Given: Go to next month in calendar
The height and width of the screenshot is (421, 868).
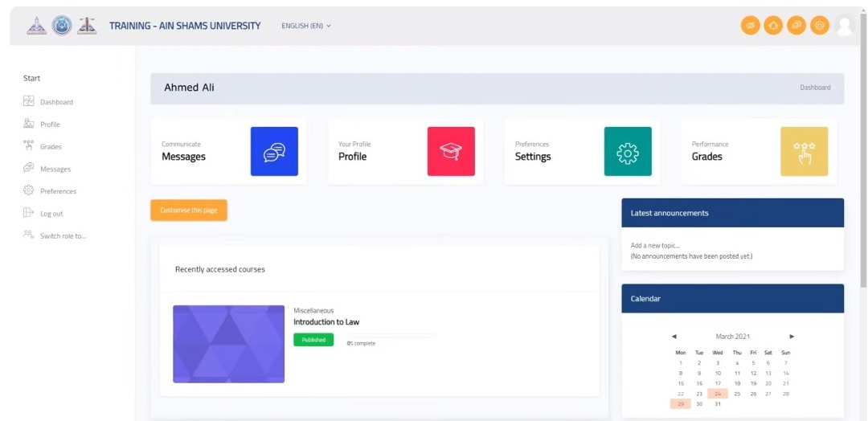Looking at the screenshot, I should [792, 337].
